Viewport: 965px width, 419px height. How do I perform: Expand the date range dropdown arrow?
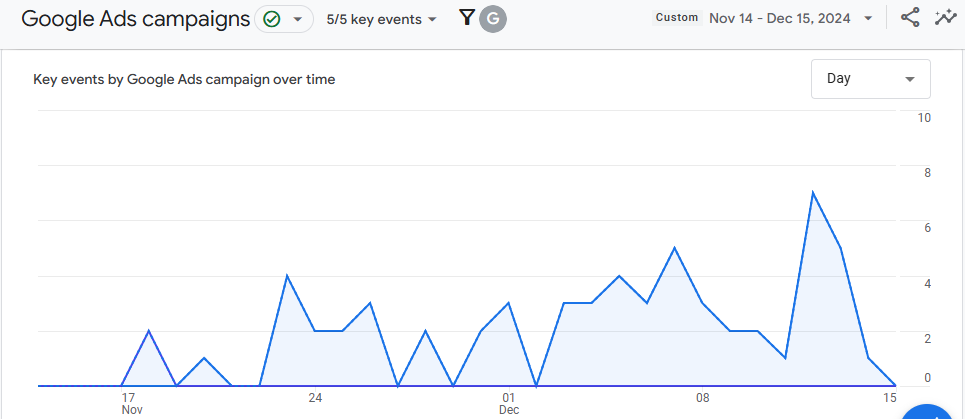[x=868, y=19]
